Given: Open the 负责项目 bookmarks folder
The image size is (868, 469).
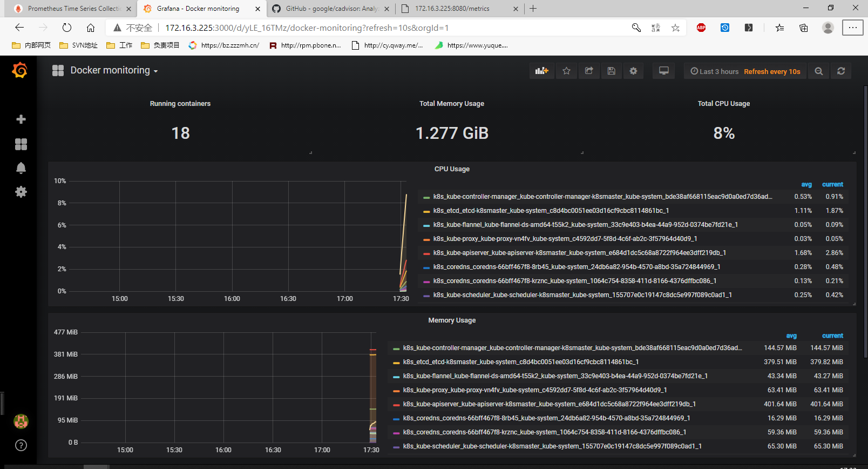Looking at the screenshot, I should pos(160,45).
